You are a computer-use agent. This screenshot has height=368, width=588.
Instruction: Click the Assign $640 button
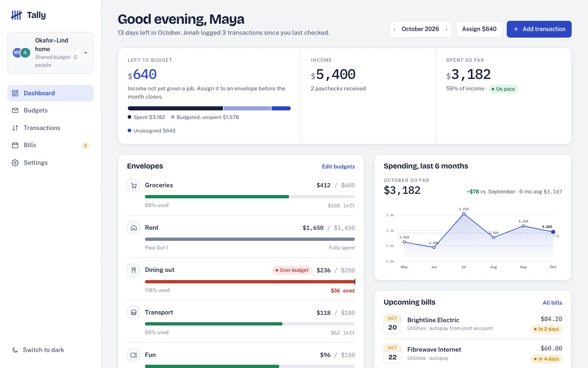(479, 29)
